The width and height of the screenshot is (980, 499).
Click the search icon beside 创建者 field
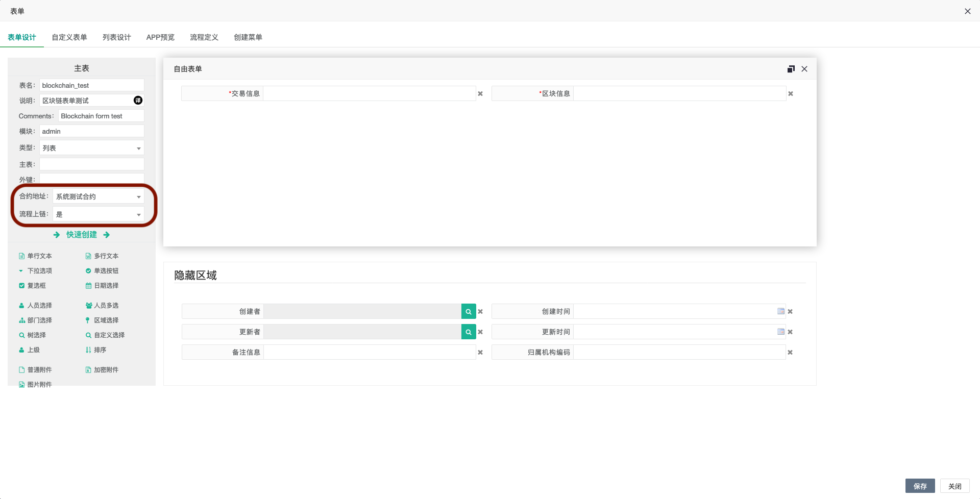pos(468,311)
